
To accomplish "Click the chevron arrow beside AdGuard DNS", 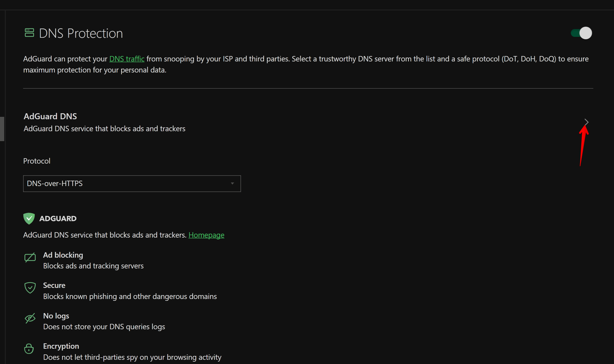I will coord(586,122).
